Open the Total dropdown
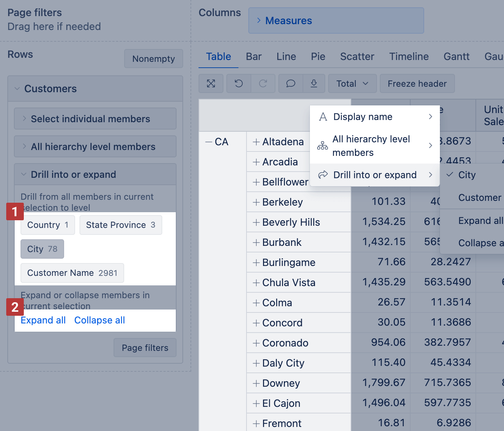Image resolution: width=504 pixels, height=431 pixels. tap(352, 84)
